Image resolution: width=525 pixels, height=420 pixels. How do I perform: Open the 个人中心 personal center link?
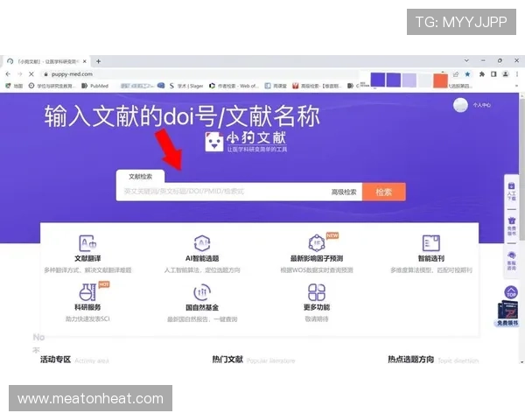[x=482, y=105]
